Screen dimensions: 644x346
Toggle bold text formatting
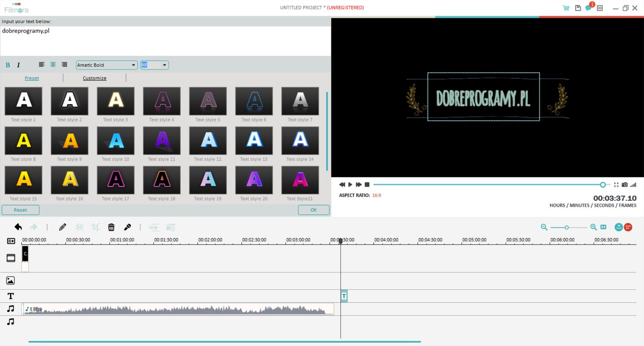coord(8,65)
